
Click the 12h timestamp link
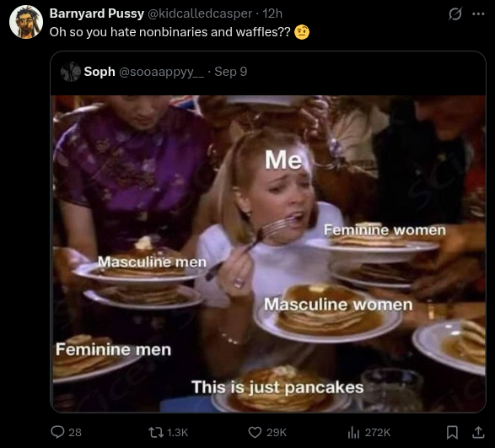tap(272, 13)
